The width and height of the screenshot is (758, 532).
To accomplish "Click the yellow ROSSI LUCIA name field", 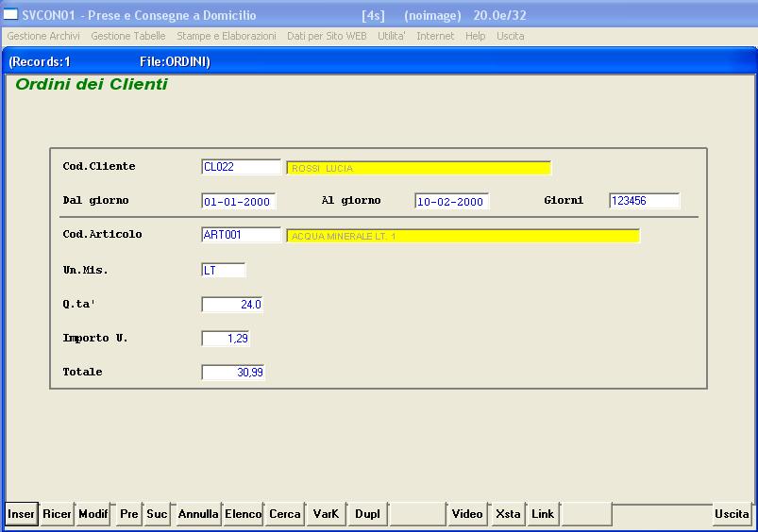I will point(418,168).
